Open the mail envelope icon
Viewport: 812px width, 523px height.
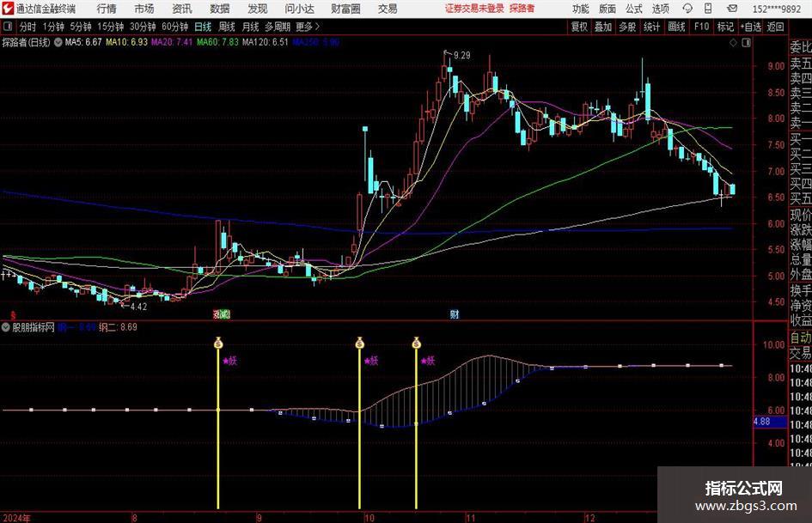tap(732, 9)
